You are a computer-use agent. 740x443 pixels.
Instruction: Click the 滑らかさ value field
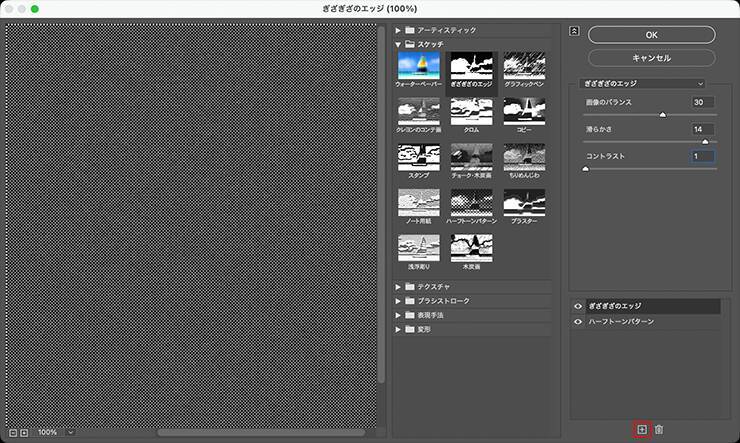(x=703, y=129)
